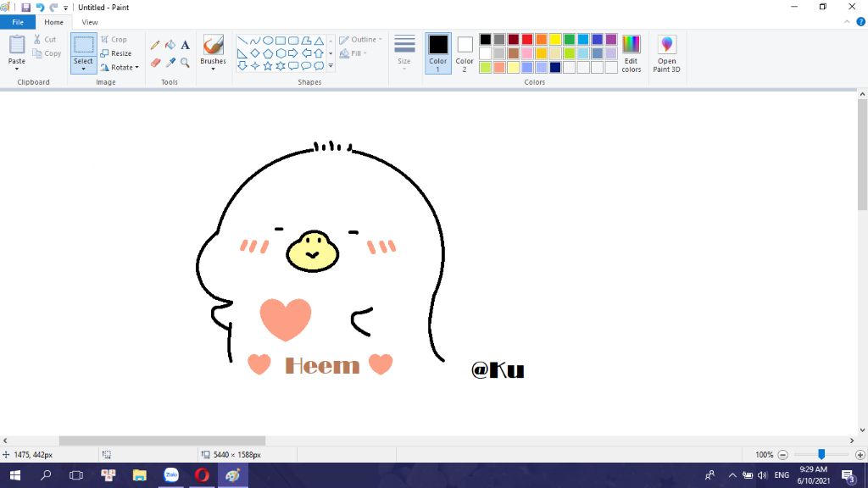The height and width of the screenshot is (488, 868).
Task: Collapse the ribbon with the chevron
Action: (x=847, y=22)
